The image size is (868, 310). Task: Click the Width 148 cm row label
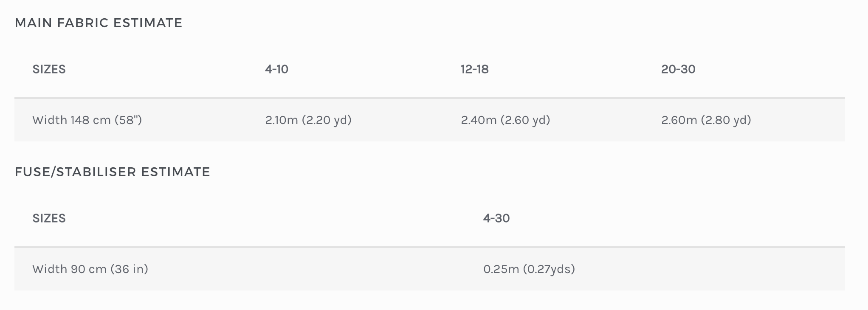tap(72, 120)
